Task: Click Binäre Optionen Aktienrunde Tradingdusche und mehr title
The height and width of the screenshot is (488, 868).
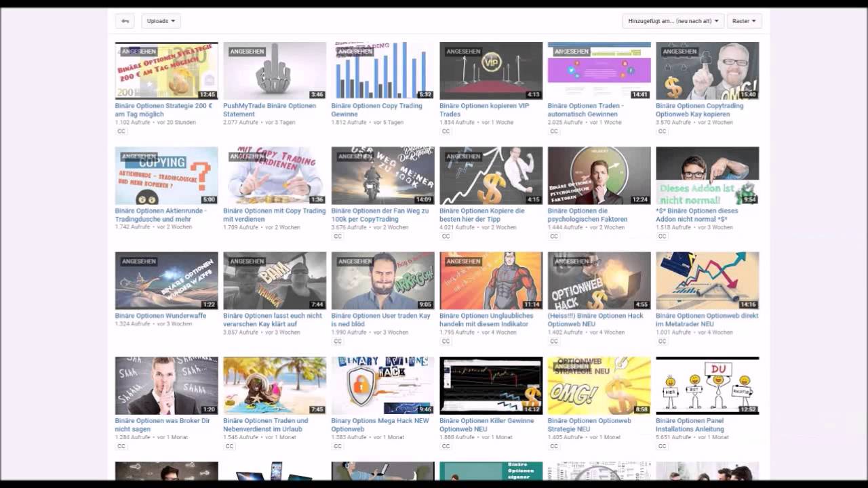Action: [x=161, y=215]
